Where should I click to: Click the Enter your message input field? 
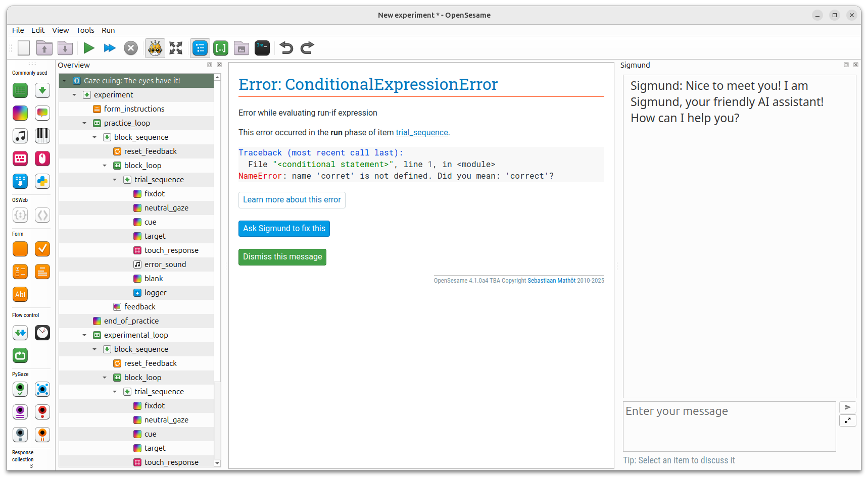729,427
